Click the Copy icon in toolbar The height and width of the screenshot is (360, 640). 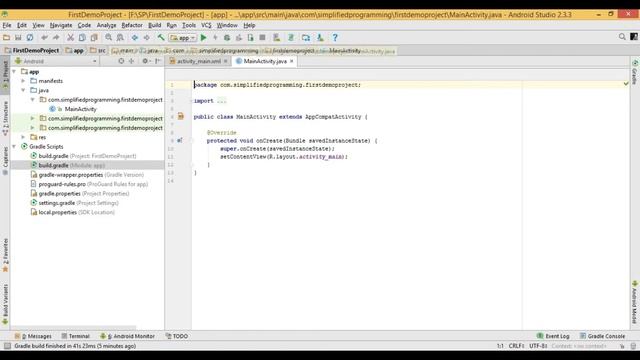pos(82,38)
